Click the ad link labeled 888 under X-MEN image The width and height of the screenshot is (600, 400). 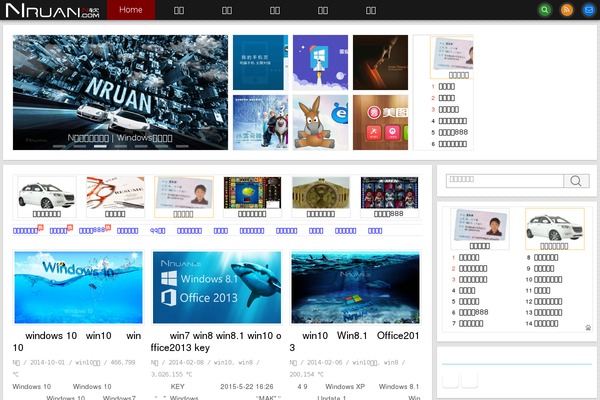[389, 214]
